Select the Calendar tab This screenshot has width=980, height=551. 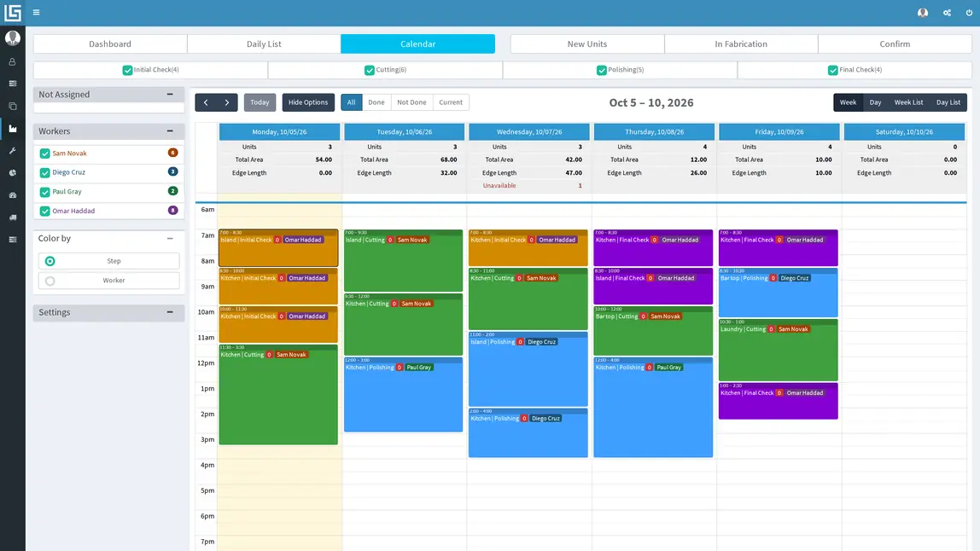coord(417,43)
